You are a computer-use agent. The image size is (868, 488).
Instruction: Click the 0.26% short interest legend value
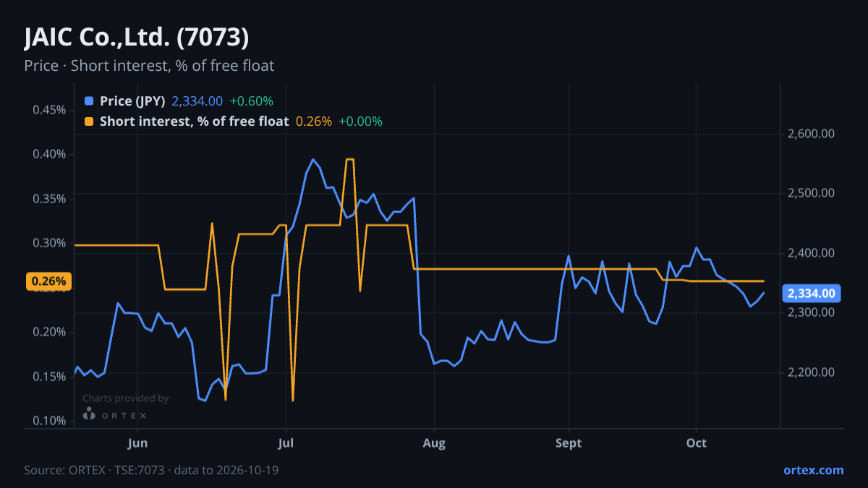(314, 121)
